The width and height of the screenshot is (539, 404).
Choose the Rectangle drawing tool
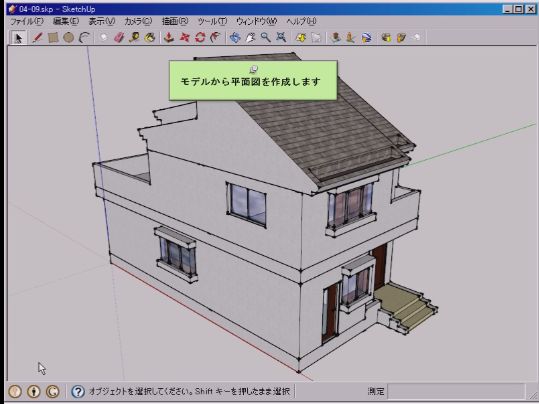[53, 37]
